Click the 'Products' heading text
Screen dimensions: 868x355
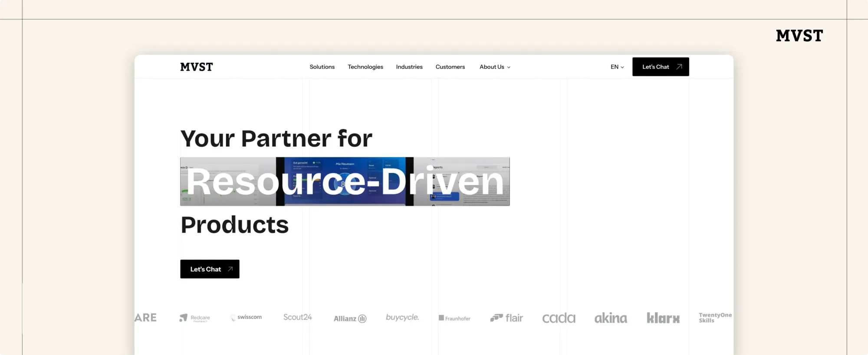coord(235,225)
